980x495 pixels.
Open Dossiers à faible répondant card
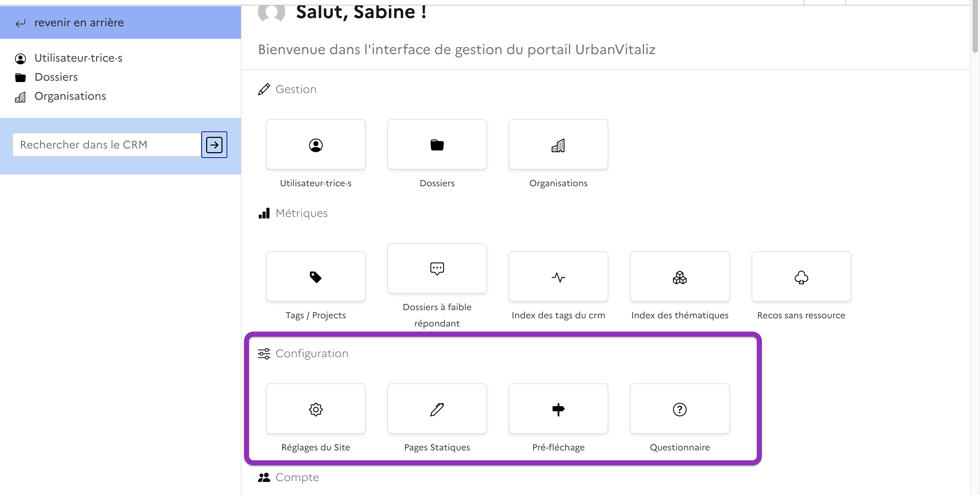[x=437, y=268]
